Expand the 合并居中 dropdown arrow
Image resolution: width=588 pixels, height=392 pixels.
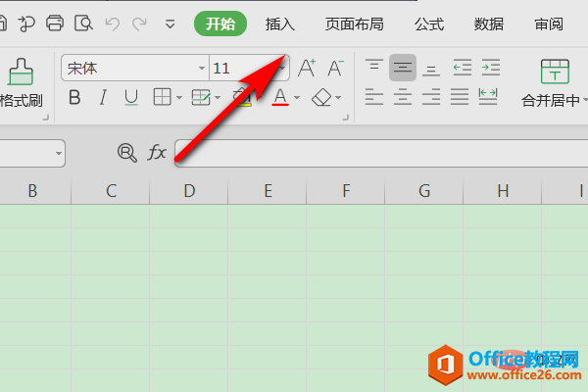coord(585,100)
